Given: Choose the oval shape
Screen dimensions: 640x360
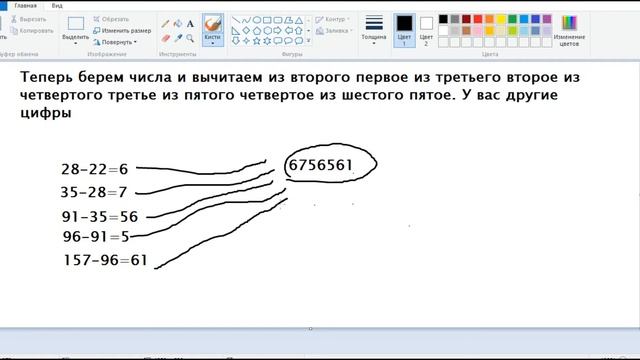Looking at the screenshot, I should tap(257, 20).
